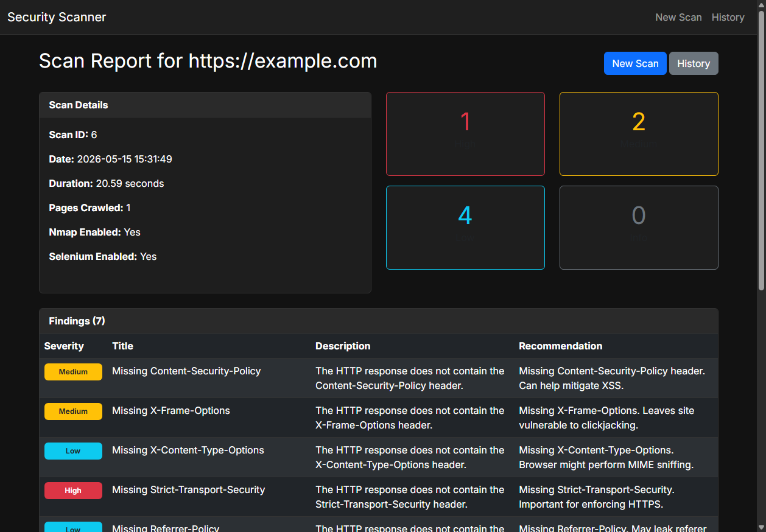
Task: Click X-Content-Type-Options description cell text
Action: pyautogui.click(x=410, y=457)
